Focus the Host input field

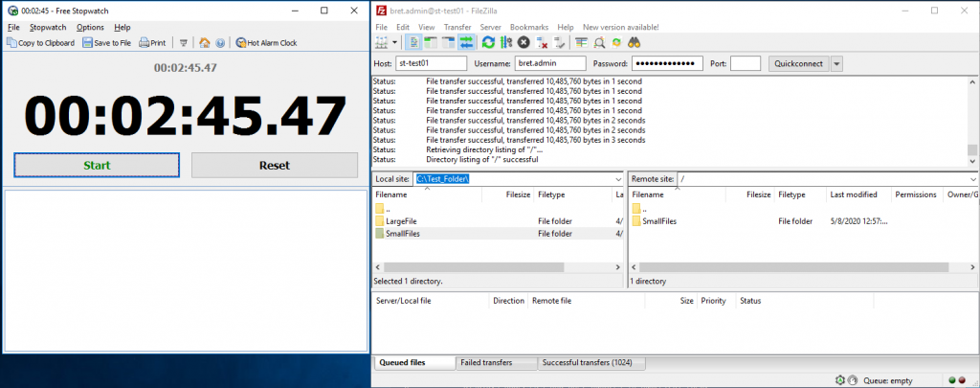tap(432, 63)
